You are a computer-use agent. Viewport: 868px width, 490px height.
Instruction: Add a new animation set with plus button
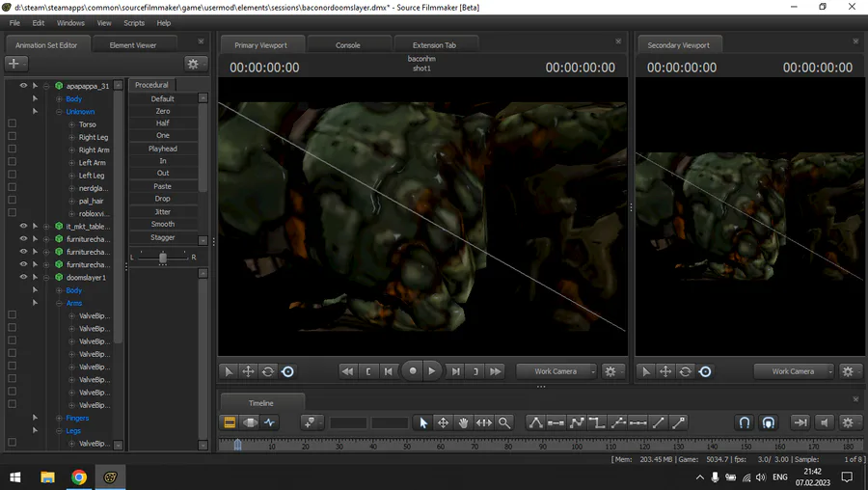coord(14,64)
